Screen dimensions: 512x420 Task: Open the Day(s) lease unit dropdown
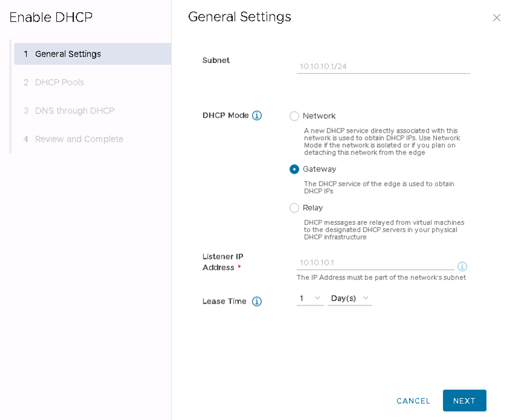coord(350,299)
